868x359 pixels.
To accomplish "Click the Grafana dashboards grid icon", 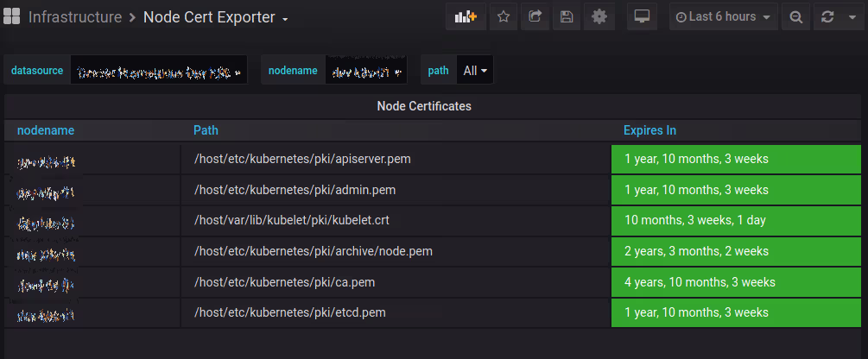I will point(13,17).
